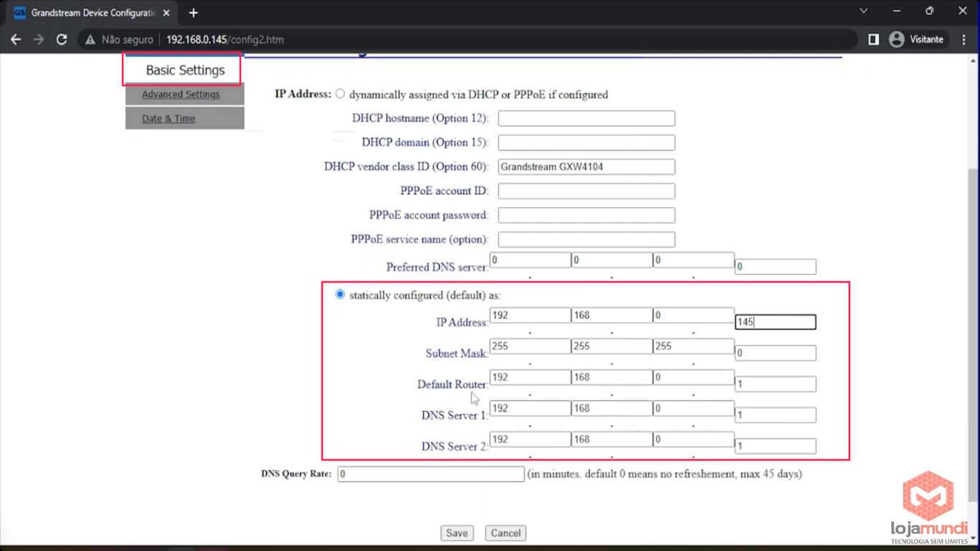The width and height of the screenshot is (980, 551).
Task: Click the Save button
Action: click(457, 533)
